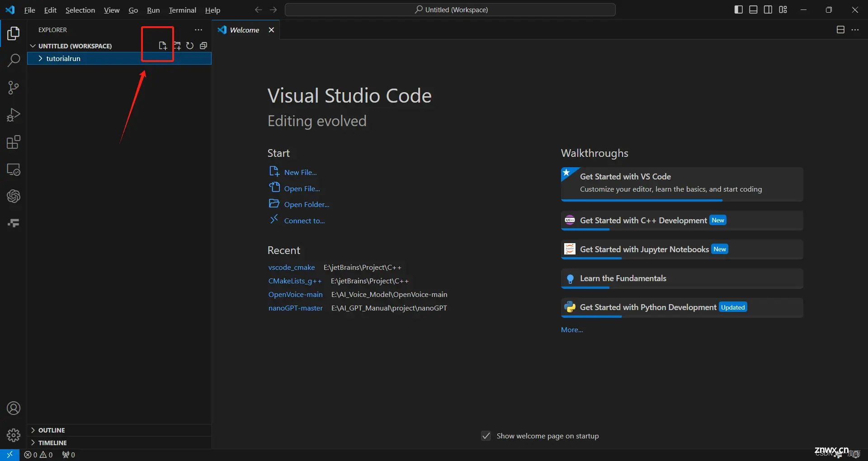Image resolution: width=868 pixels, height=461 pixels.
Task: Open Get Started with VS Code walkthrough
Action: click(682, 184)
